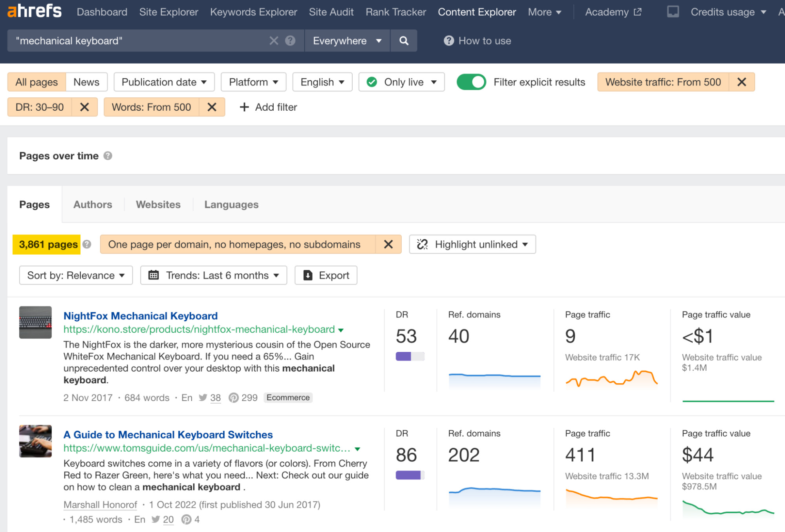
Task: Open A Guide to Mechanical Keyboard Switches link
Action: 168,434
